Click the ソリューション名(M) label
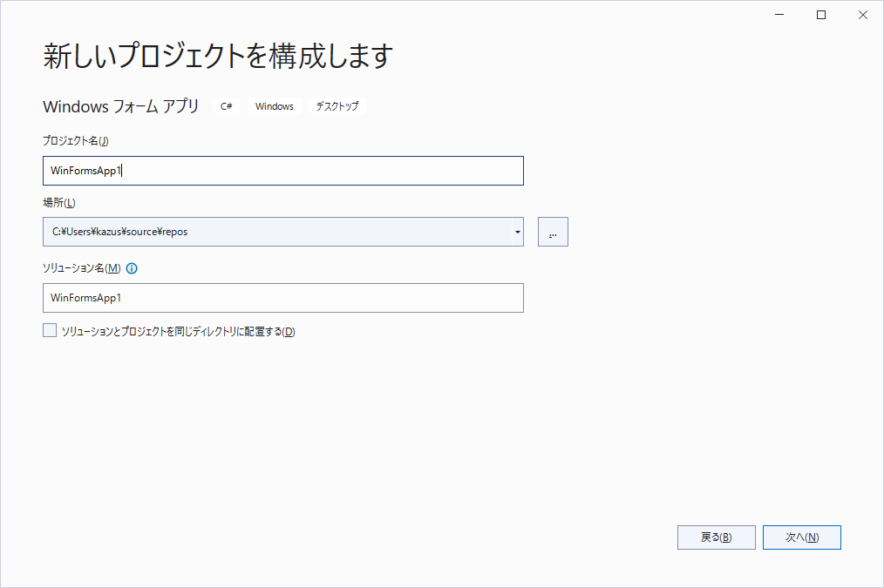This screenshot has width=884, height=588. [82, 268]
